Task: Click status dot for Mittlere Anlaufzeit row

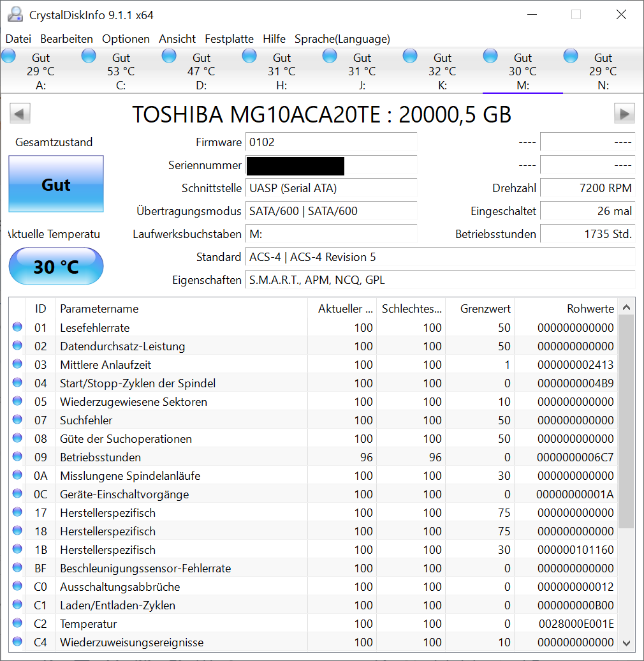Action: click(x=17, y=364)
